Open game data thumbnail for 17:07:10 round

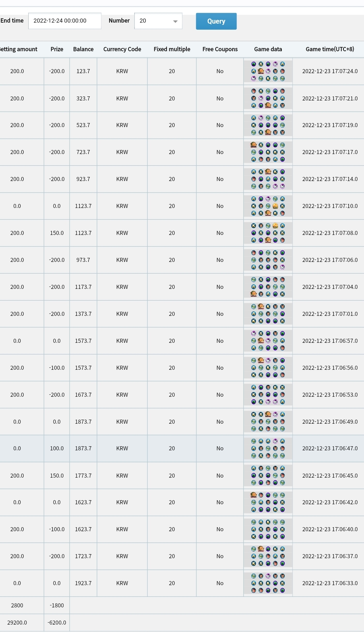268,206
